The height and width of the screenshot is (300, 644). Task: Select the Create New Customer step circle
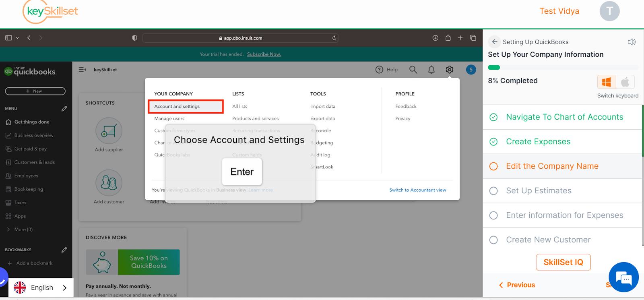tap(493, 240)
